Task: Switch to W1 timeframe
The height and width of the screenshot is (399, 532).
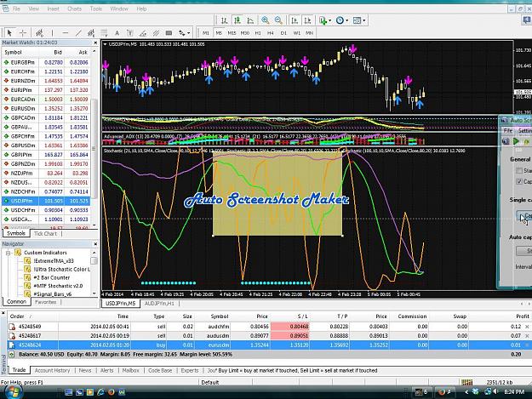Action: point(297,33)
